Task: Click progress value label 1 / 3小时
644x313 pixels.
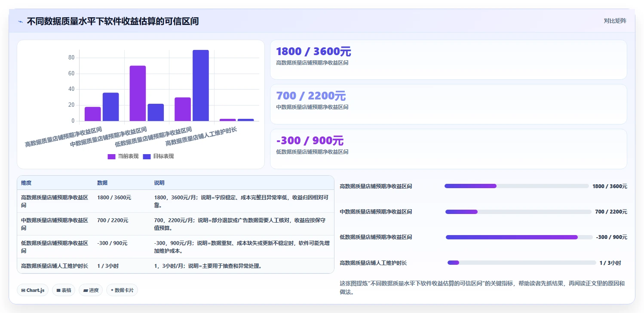Action: pyautogui.click(x=610, y=263)
